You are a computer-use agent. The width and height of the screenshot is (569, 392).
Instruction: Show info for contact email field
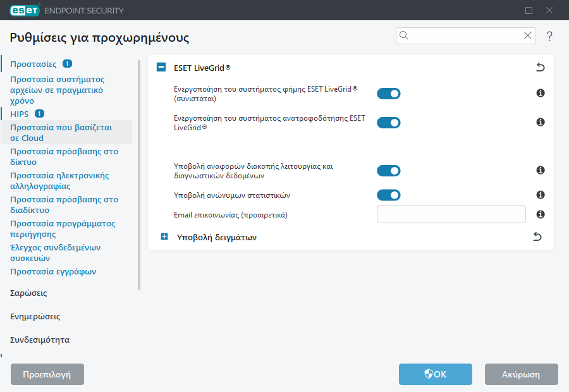pos(541,214)
